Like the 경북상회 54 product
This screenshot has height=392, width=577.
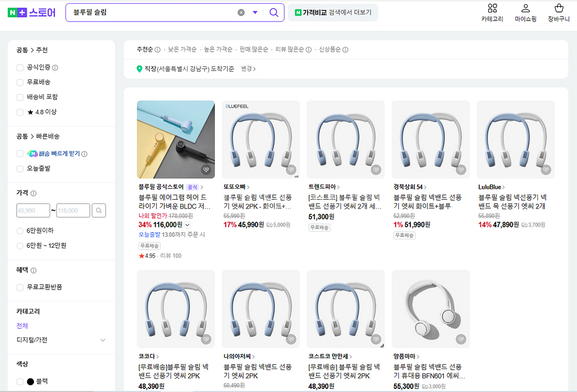pos(461,170)
